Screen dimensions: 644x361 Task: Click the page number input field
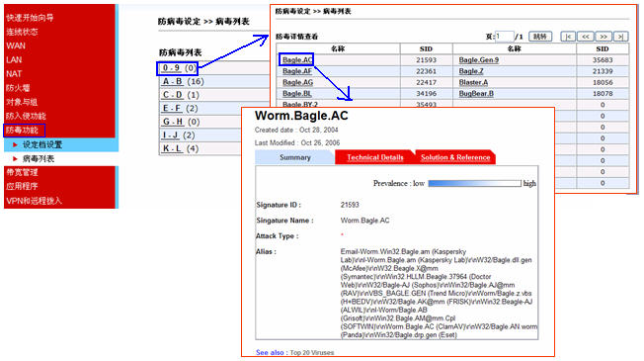click(x=505, y=37)
